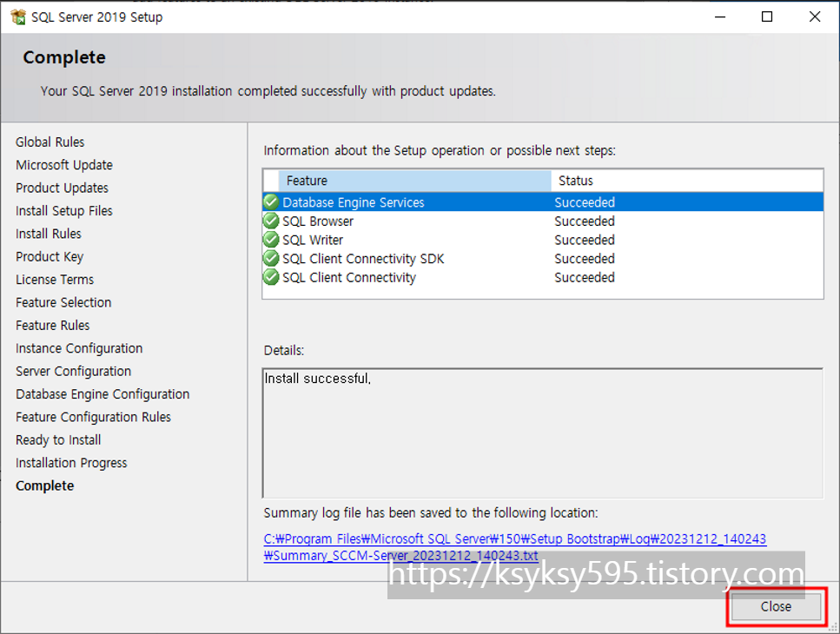Click the Ready to Install step
840x634 pixels.
(58, 440)
